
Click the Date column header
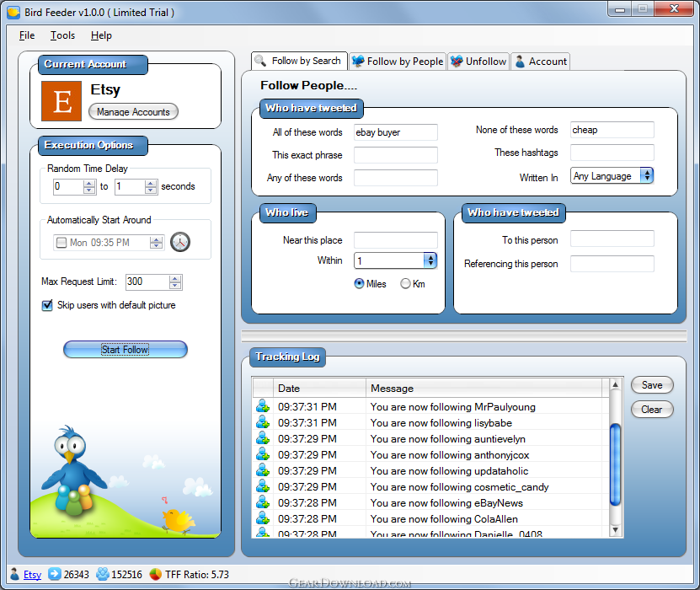(x=319, y=388)
